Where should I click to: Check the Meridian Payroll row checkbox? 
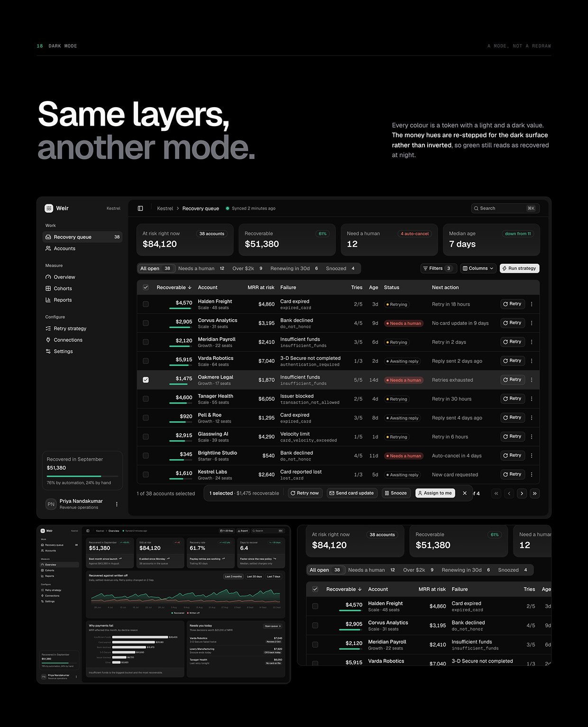coord(146,342)
